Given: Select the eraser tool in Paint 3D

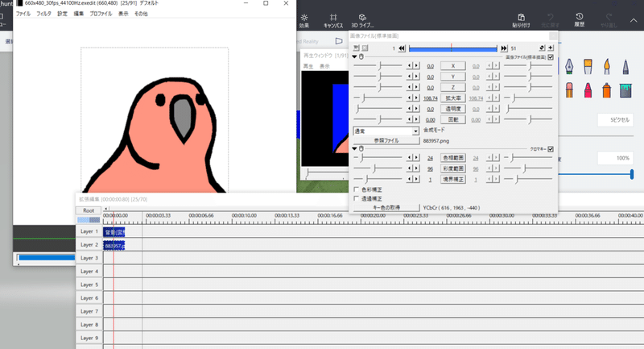Looking at the screenshot, I should [x=569, y=90].
